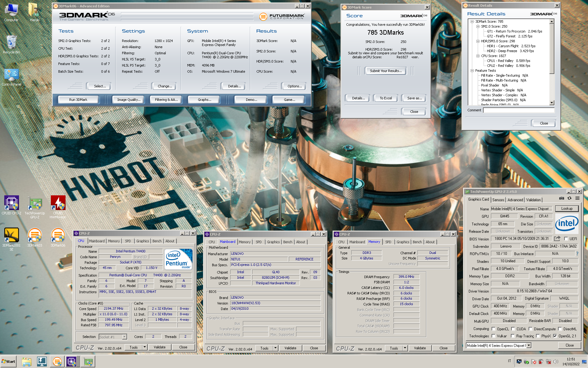Open the Tools dropdown arrow in CPU-Z Mainboard window
Viewport: 588px width, 368px height.
(275, 348)
